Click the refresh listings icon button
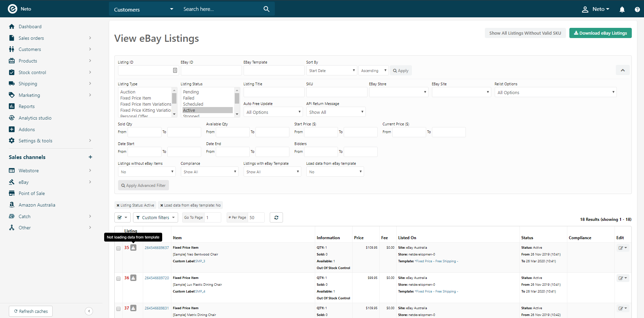The image size is (644, 318). pos(276,217)
